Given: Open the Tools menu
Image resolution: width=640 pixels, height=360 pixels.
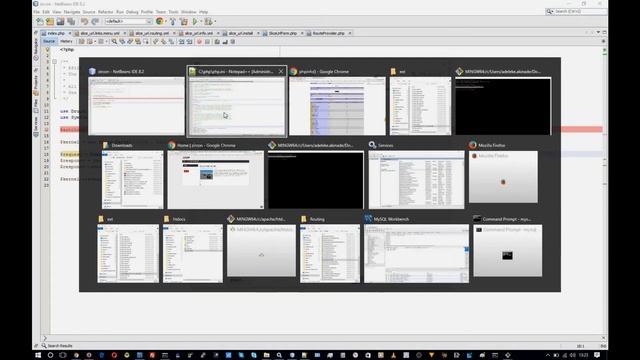Looking at the screenshot, I should (173, 12).
